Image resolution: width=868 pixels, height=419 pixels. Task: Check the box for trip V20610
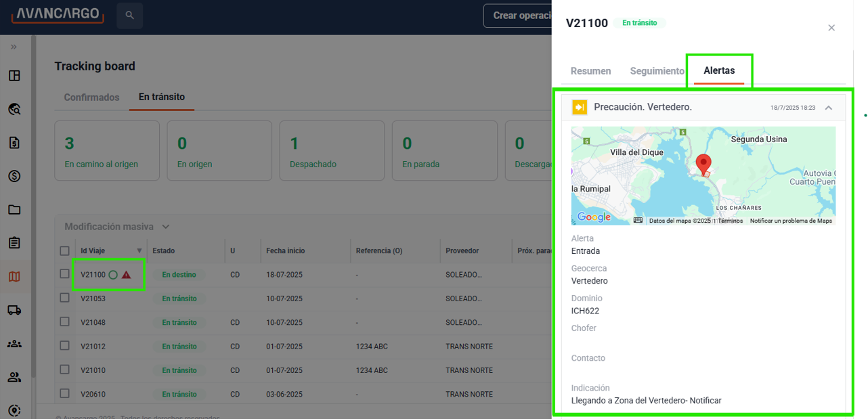(x=64, y=393)
